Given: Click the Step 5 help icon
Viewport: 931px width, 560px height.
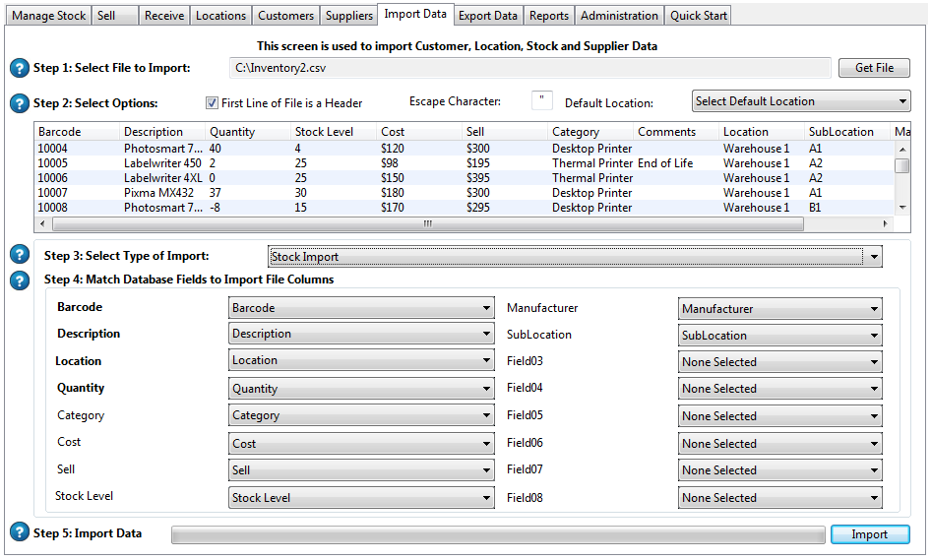Looking at the screenshot, I should point(20,532).
